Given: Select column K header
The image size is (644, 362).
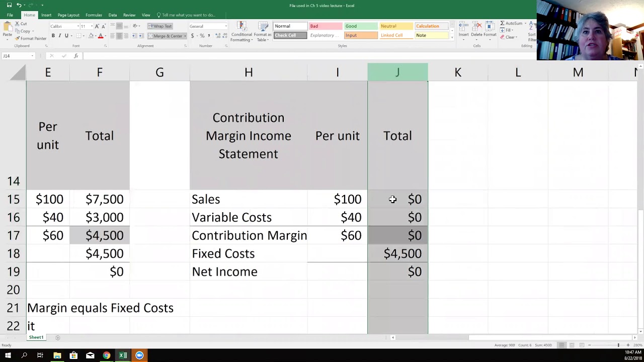Looking at the screenshot, I should coord(458,72).
